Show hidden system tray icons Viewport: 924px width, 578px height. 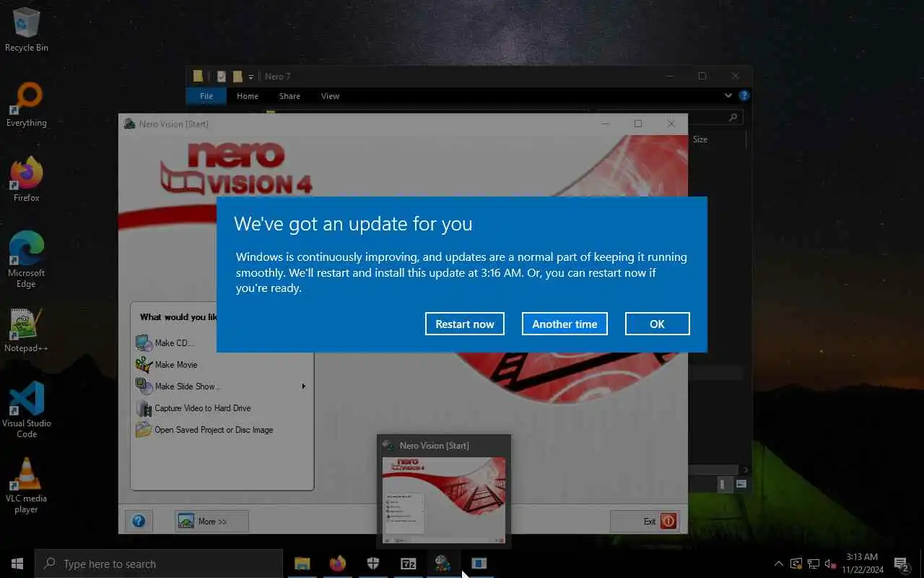coord(778,564)
